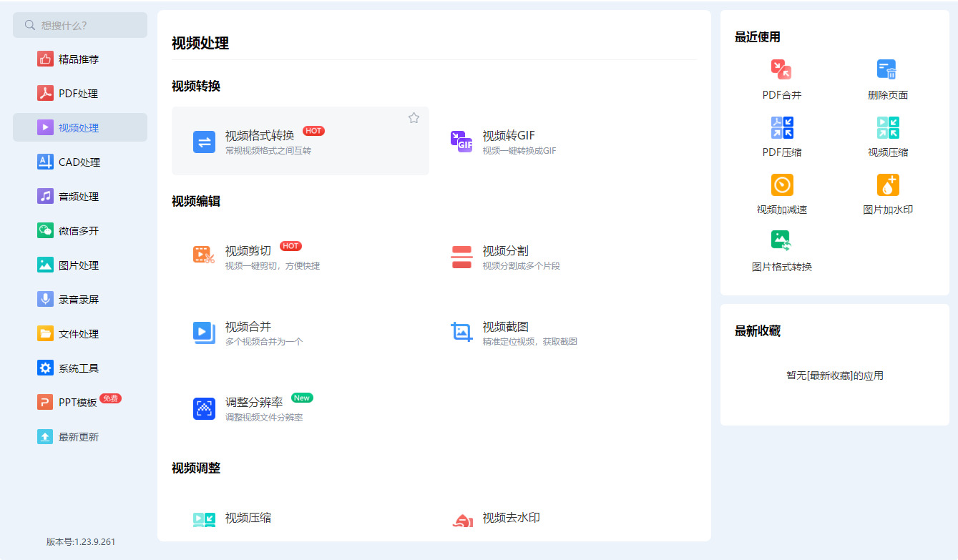Screen dimensions: 958x560
Task: Click the 视频一键转换成GIF description
Action: [519, 151]
